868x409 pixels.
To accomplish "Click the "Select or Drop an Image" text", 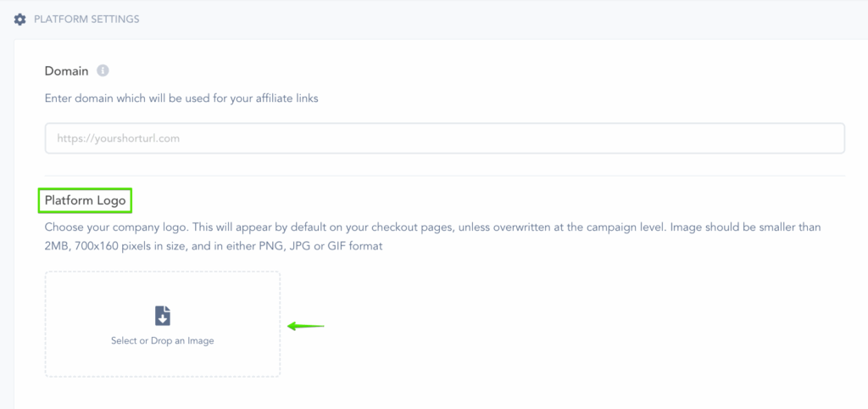I will pyautogui.click(x=163, y=341).
